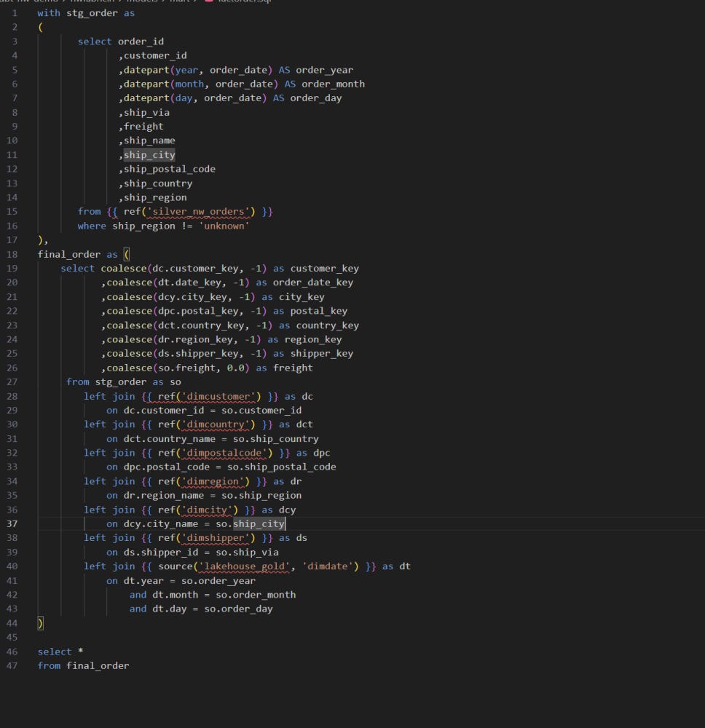
Task: Click opening parenthesis on line 2
Action: point(40,28)
